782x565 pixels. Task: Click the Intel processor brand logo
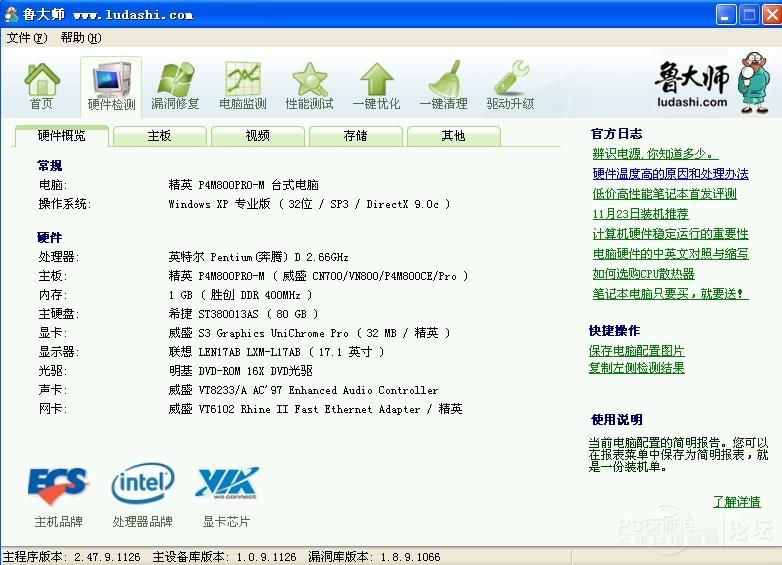click(x=142, y=485)
